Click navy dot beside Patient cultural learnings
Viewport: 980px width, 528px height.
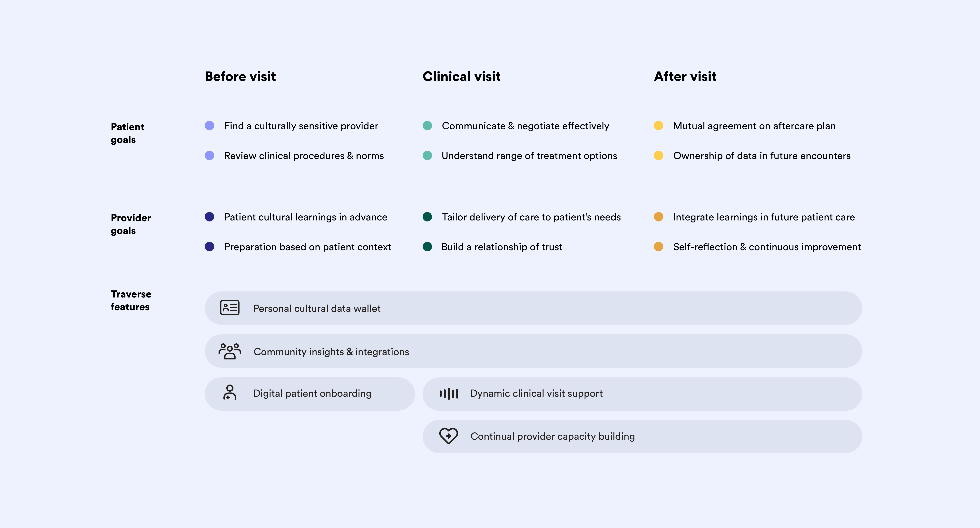[x=210, y=217]
